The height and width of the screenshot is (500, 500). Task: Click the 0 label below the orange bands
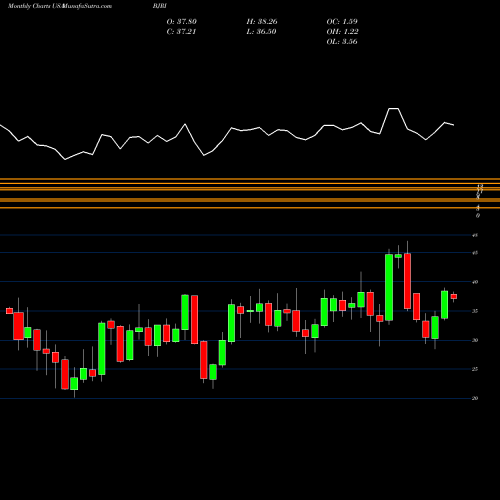click(x=478, y=216)
